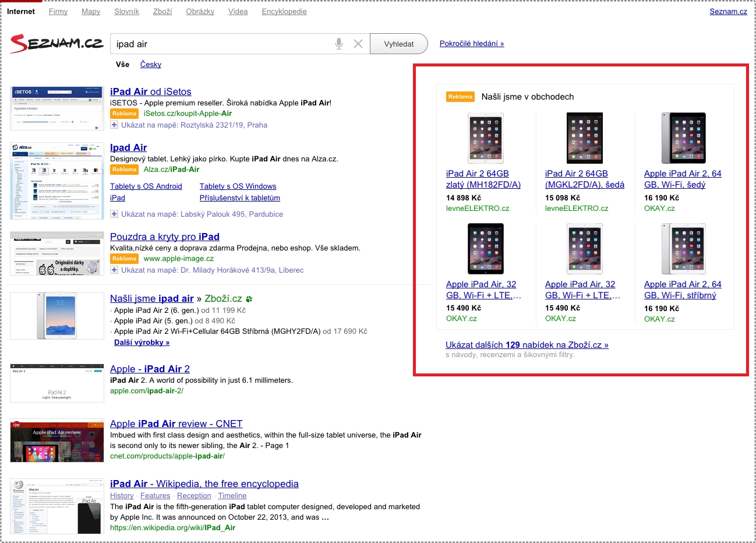Expand map plus icon for Dr. Milady Horákové
Viewport: 756px width, 543px height.
(114, 270)
